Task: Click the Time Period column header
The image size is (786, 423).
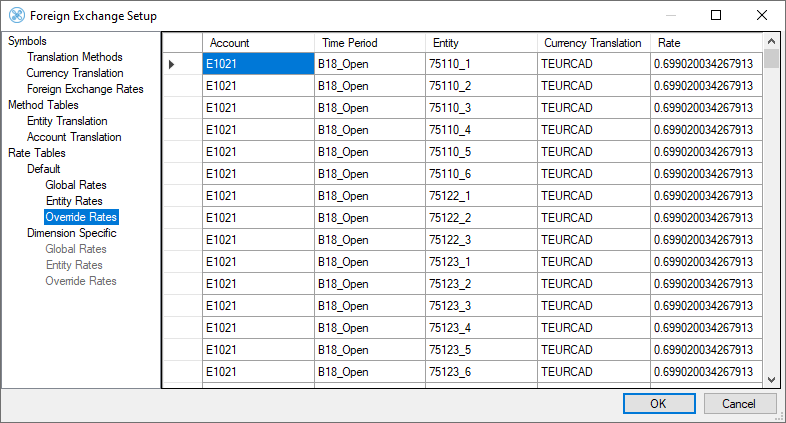Action: (370, 43)
